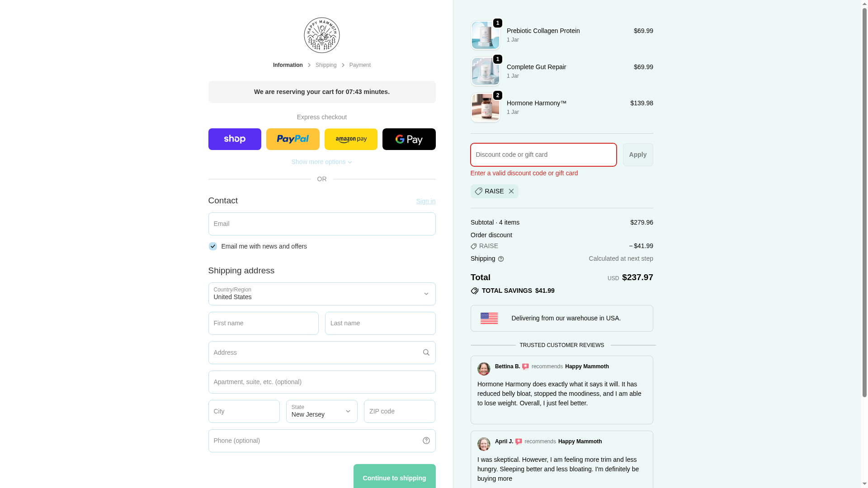
Task: Remove the RAISE discount code tag
Action: (x=511, y=191)
